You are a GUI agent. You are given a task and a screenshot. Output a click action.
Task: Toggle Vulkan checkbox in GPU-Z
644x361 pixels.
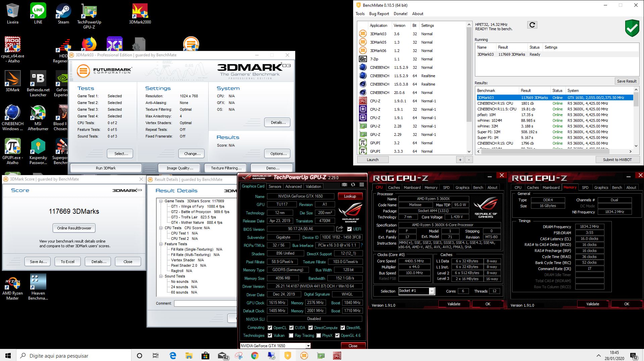coord(270,336)
